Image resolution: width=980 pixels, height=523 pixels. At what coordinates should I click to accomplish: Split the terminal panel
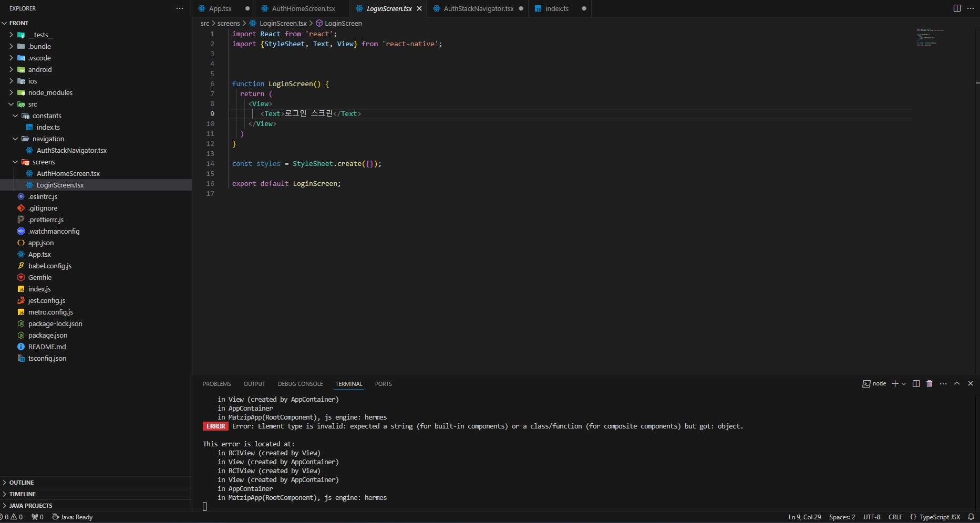[x=916, y=384]
